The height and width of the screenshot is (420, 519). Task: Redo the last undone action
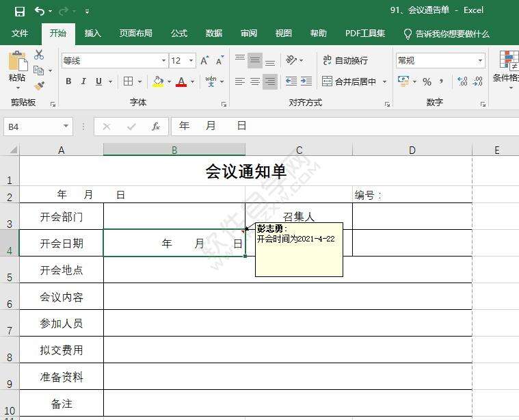click(x=63, y=12)
